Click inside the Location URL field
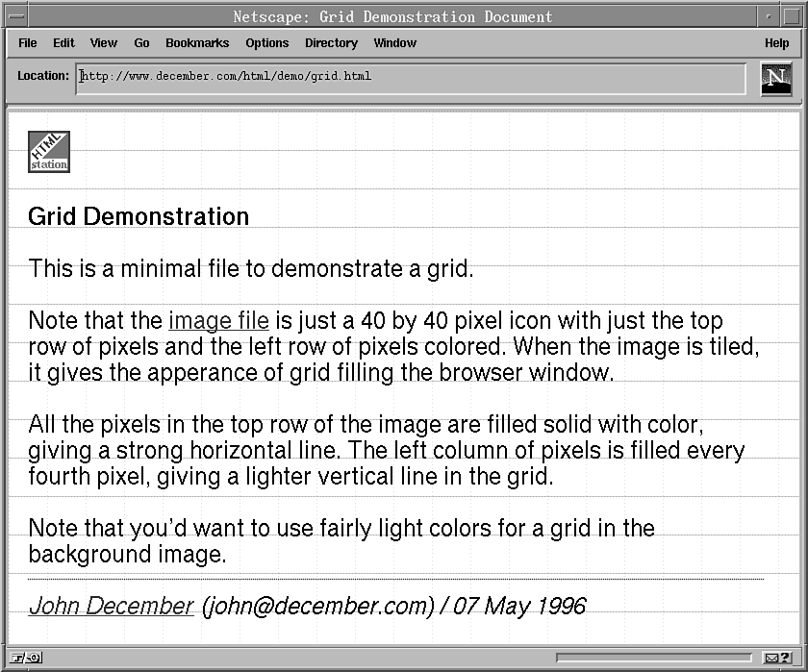Viewport: 808px width, 672px height. [410, 77]
